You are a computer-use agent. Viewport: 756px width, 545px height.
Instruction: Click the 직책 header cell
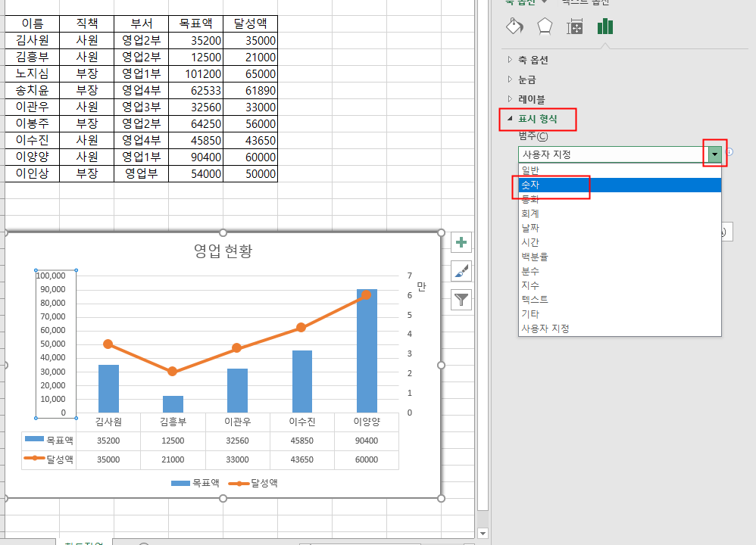pyautogui.click(x=87, y=23)
